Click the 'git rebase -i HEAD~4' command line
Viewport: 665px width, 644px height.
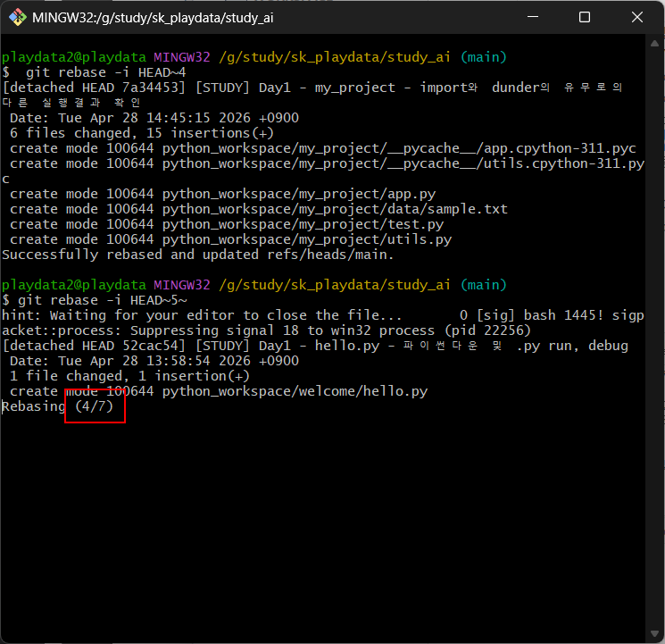click(x=94, y=72)
